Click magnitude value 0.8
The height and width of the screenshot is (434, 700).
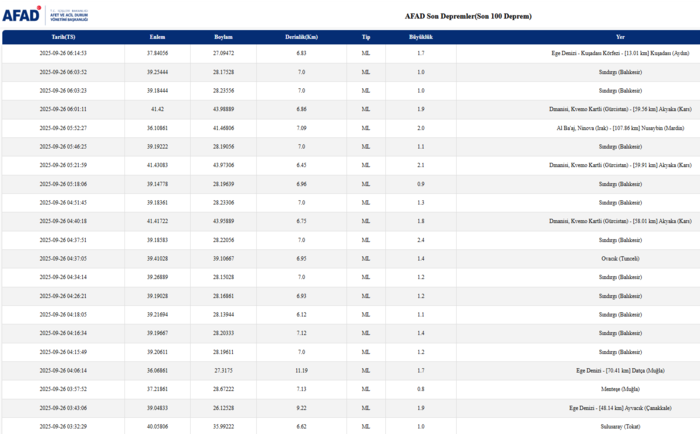tap(421, 389)
